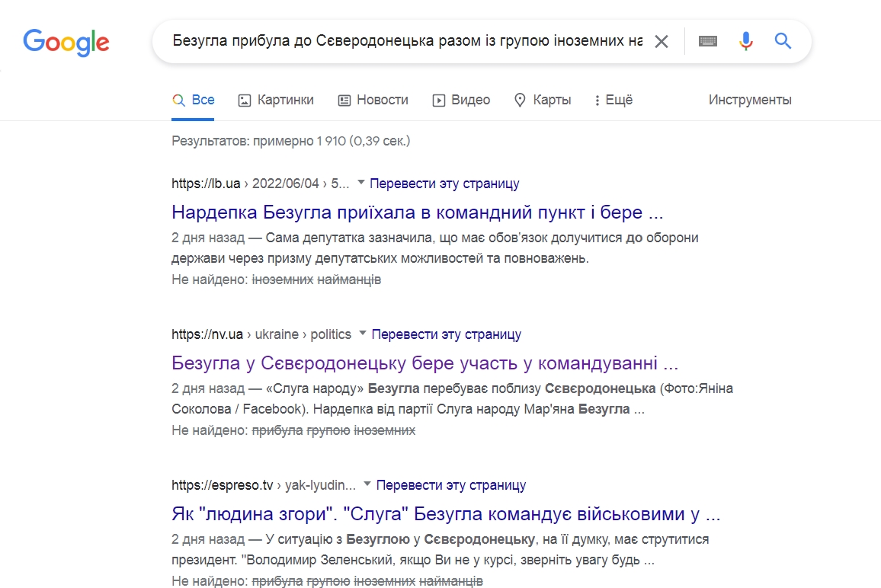The height and width of the screenshot is (588, 881).
Task: Clear the search query with the X icon
Action: click(662, 42)
